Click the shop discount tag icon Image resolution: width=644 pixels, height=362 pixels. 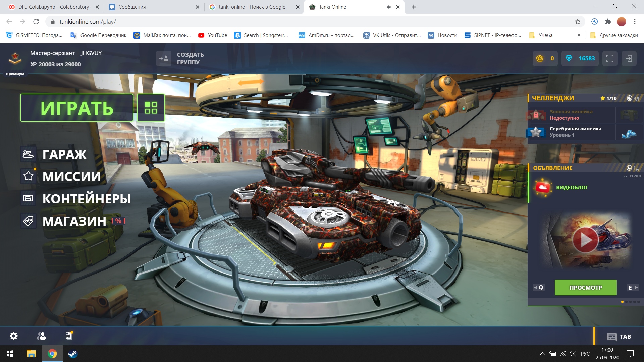pyautogui.click(x=28, y=221)
